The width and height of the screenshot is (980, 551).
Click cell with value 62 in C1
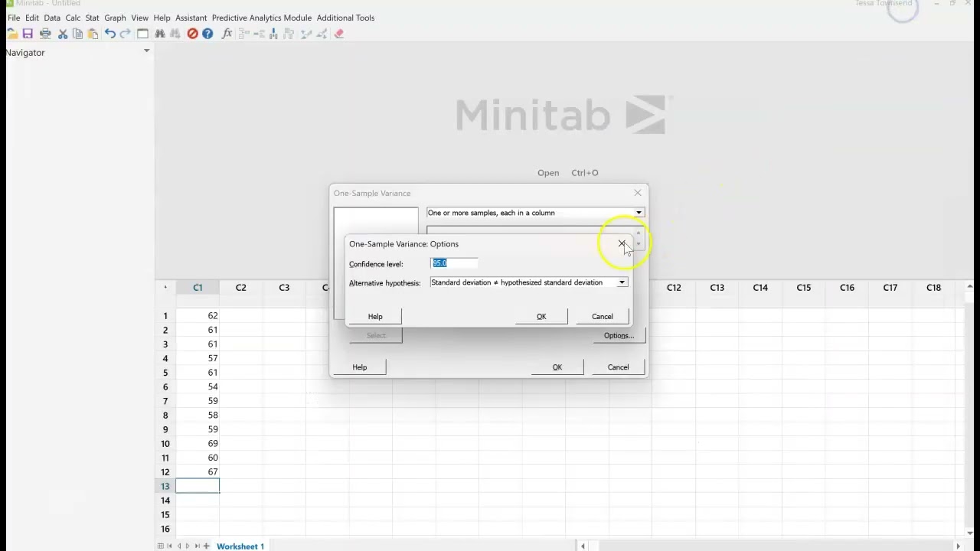pyautogui.click(x=198, y=316)
